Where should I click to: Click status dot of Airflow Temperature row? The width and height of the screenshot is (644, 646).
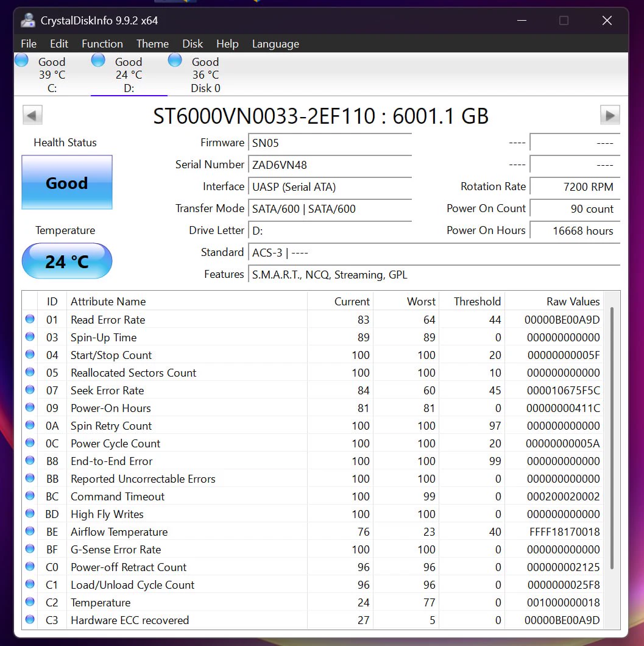30,531
